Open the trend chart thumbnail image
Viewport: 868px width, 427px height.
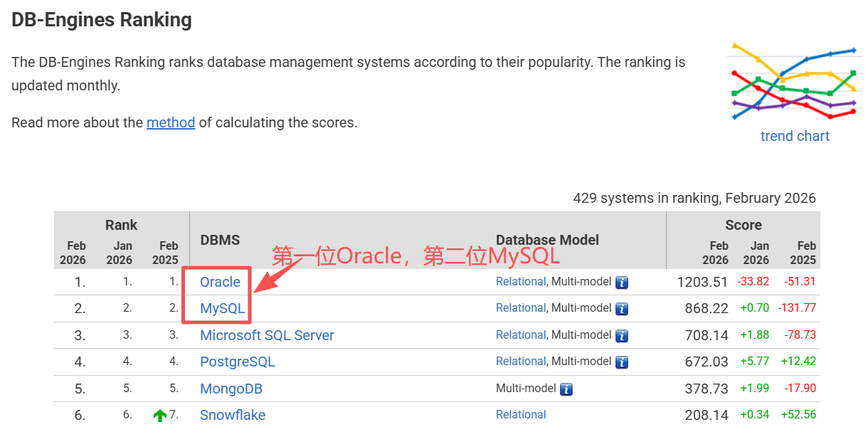pyautogui.click(x=795, y=80)
